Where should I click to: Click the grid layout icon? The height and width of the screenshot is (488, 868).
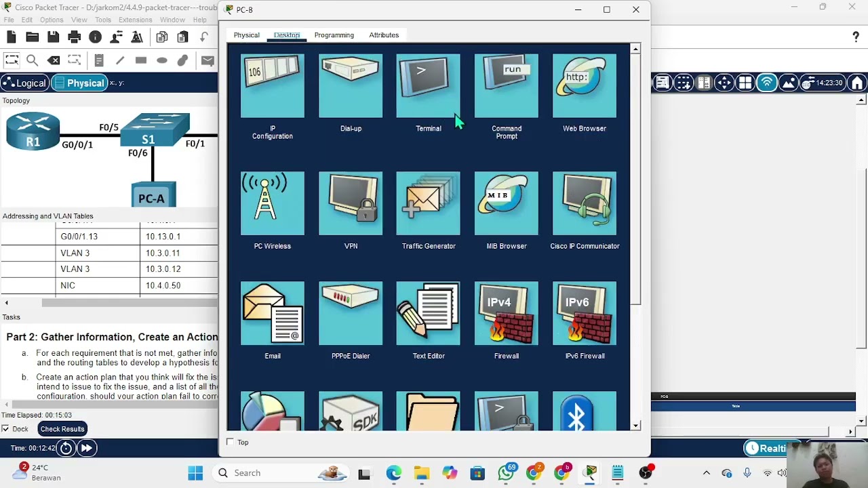coord(745,83)
